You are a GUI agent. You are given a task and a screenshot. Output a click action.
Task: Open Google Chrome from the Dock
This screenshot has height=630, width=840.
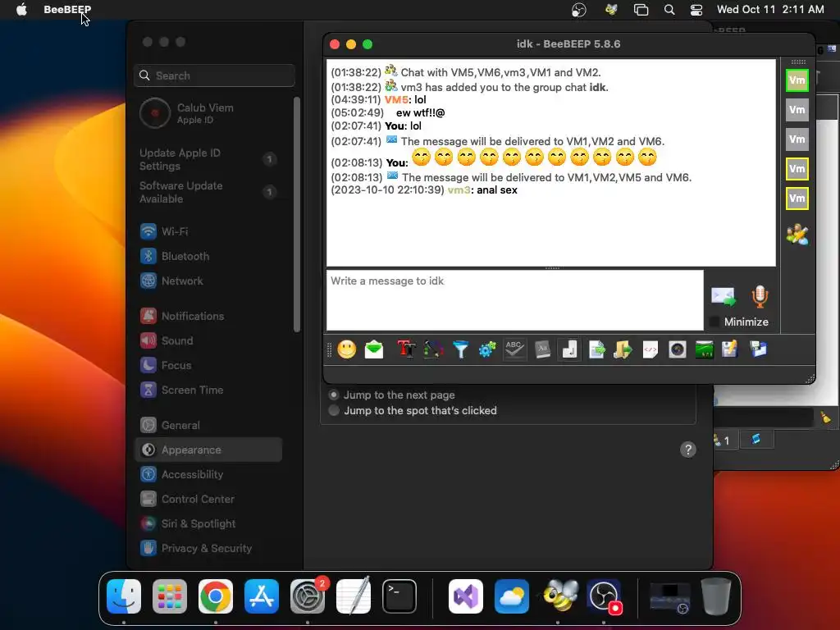[x=216, y=596]
